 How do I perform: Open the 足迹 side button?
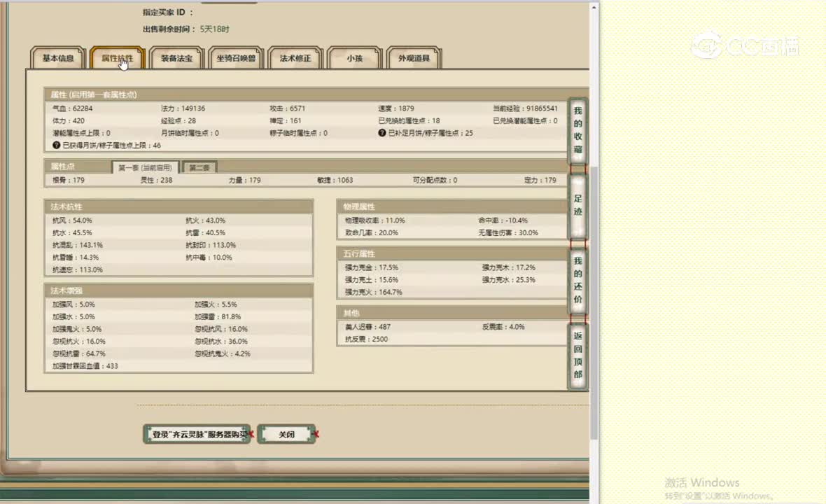[x=578, y=205]
